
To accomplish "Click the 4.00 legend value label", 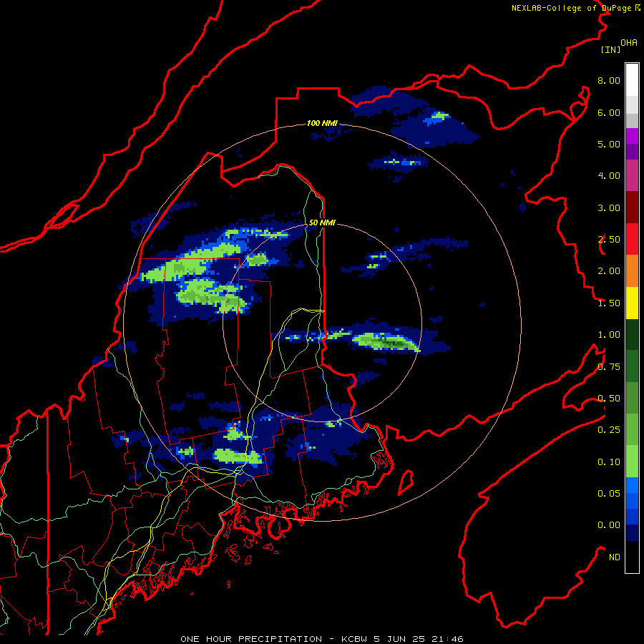I will click(x=609, y=176).
